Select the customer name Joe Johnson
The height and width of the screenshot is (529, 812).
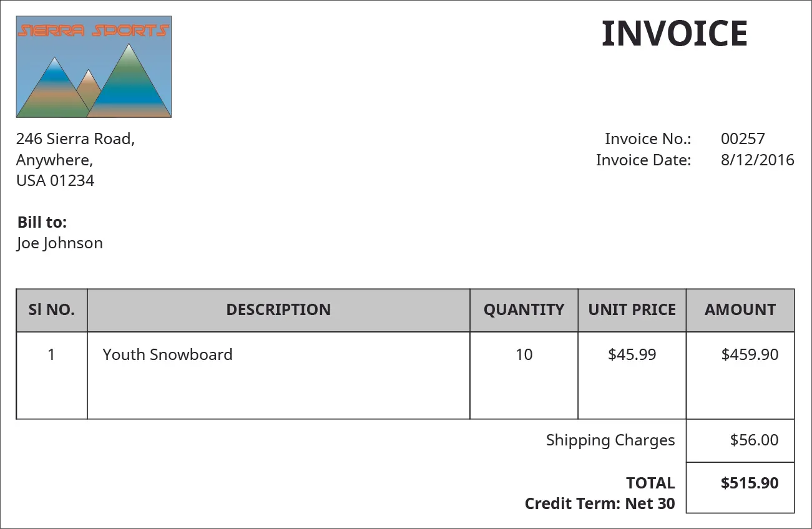[x=59, y=243]
